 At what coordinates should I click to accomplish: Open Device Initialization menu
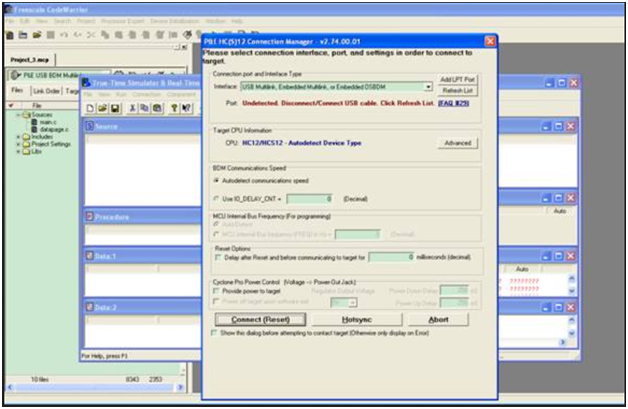tap(175, 21)
